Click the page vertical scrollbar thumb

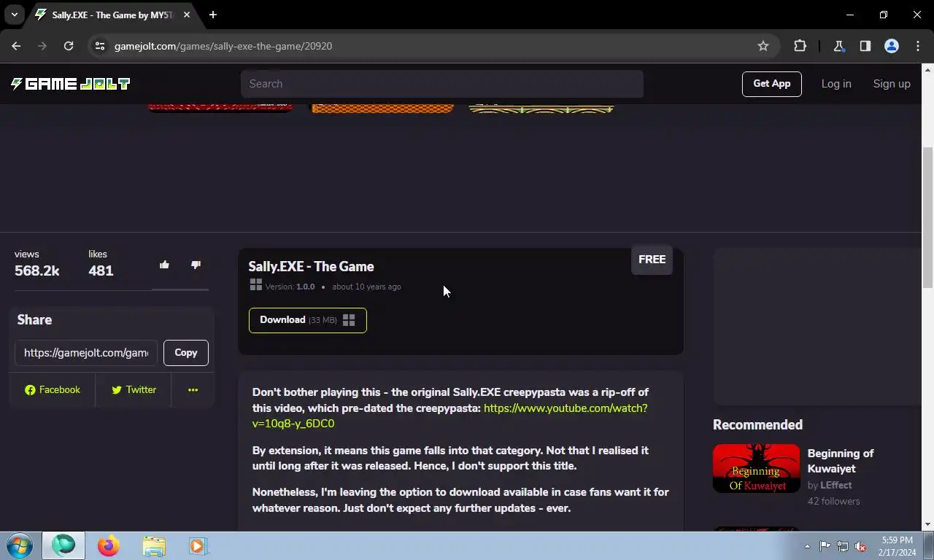pos(927,217)
